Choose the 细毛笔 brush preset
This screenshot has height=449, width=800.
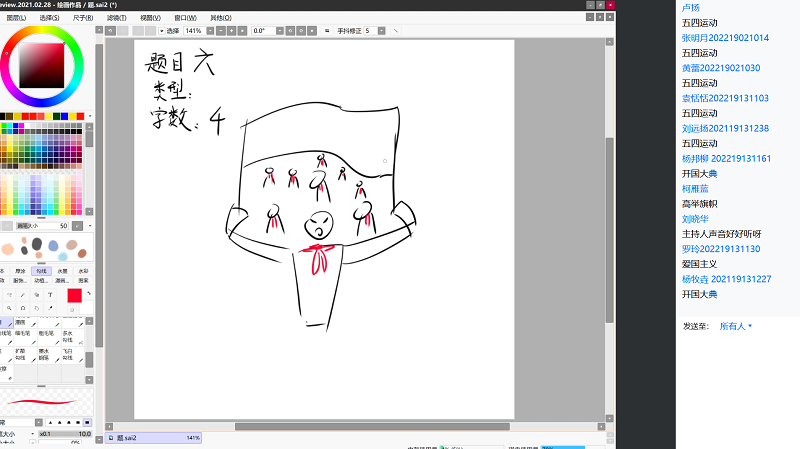point(25,337)
